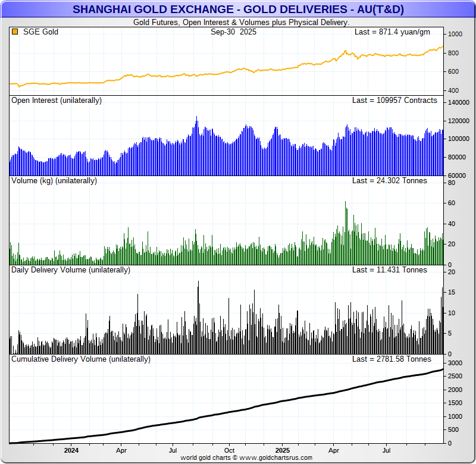Screen dimensions: 476x464
Task: Click the Last = 24.302 Tonnes readout
Action: coord(389,180)
